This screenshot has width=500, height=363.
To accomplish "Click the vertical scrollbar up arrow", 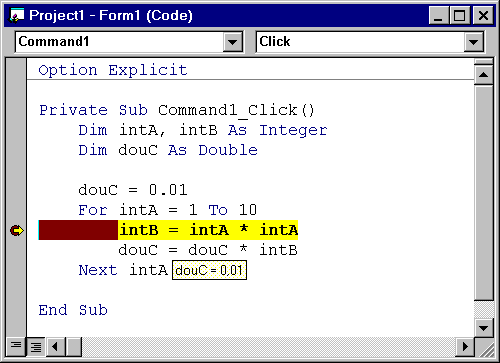I will click(x=483, y=75).
